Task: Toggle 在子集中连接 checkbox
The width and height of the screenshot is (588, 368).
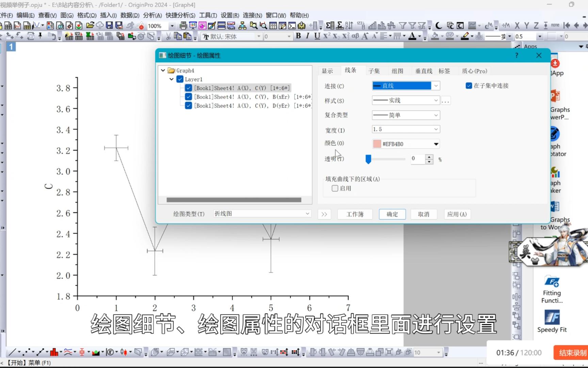Action: pyautogui.click(x=469, y=86)
